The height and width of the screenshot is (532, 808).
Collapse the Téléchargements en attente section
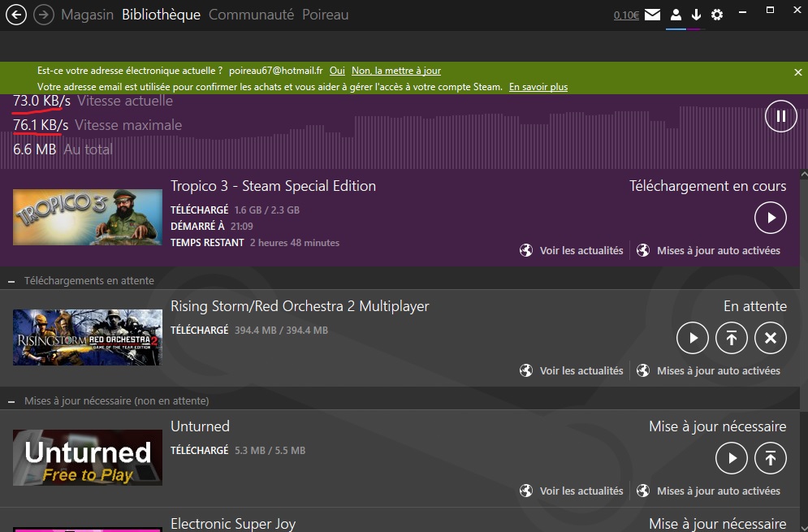(12, 281)
